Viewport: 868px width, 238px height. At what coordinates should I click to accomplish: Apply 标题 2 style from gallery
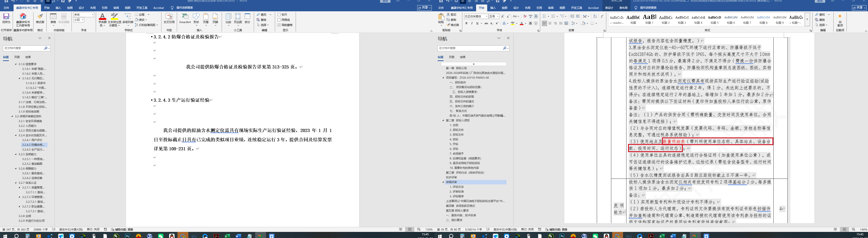coord(665,19)
